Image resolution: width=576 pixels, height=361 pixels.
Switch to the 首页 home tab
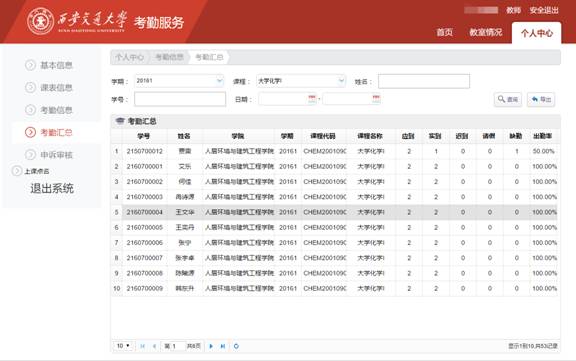point(444,32)
